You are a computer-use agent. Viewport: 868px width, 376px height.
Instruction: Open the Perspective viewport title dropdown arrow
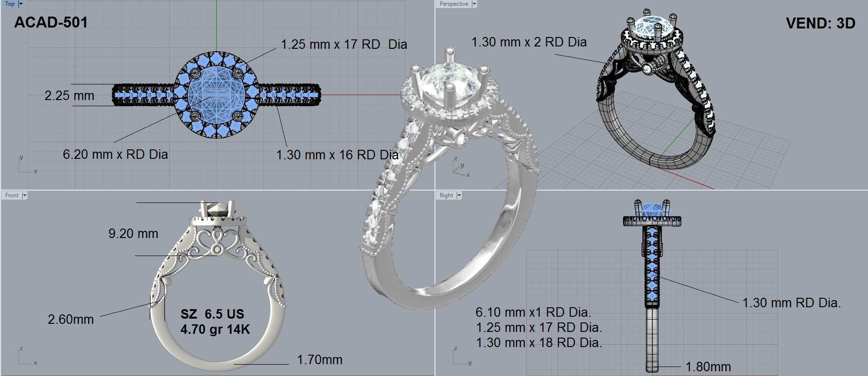(x=474, y=4)
